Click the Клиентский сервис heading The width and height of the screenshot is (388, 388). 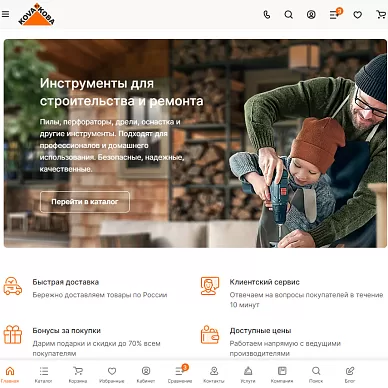tap(264, 282)
